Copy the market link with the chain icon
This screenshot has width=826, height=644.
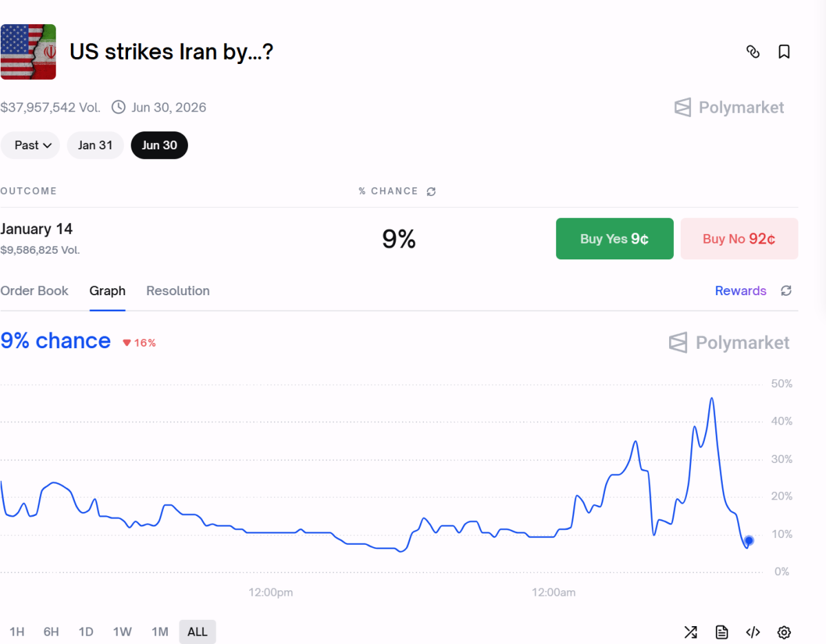click(753, 52)
